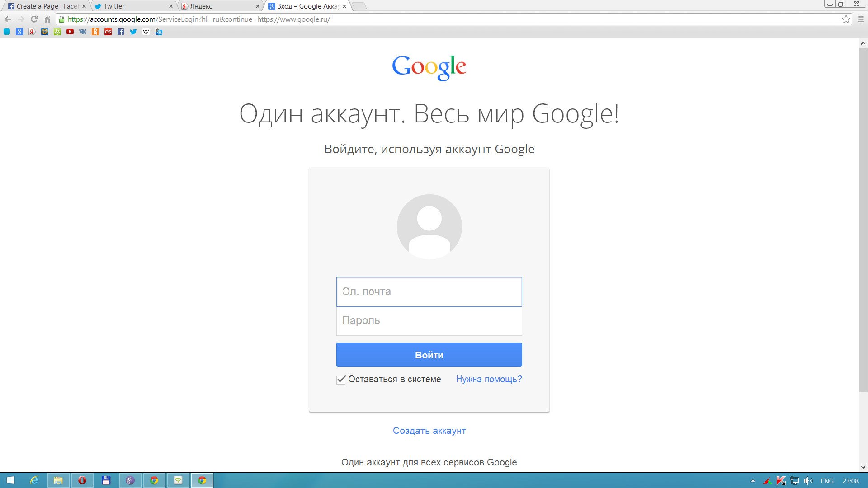Screen dimensions: 868x488
Task: Open the Google bookmark icon in bookmarks bar
Action: [19, 32]
